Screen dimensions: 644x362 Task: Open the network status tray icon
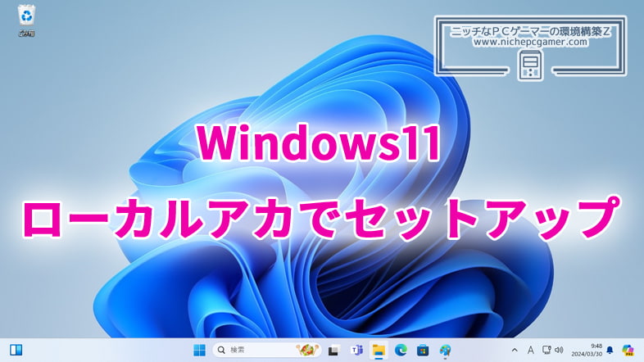point(546,350)
